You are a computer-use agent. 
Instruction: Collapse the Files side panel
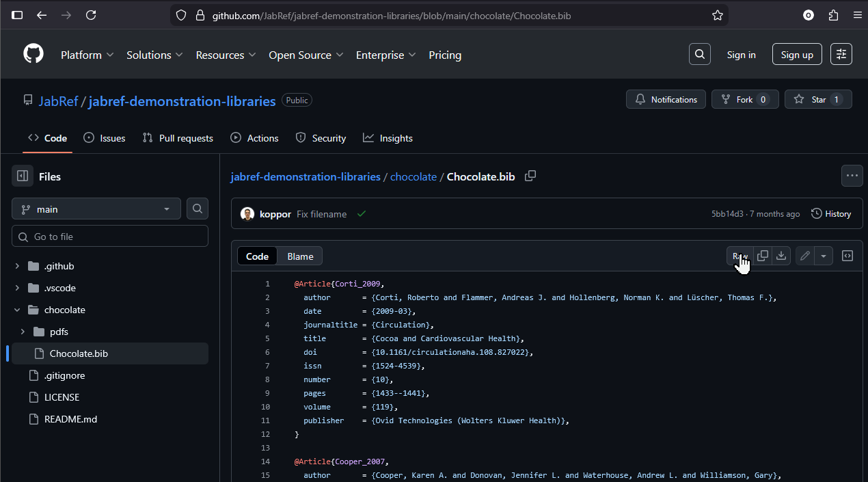point(23,176)
